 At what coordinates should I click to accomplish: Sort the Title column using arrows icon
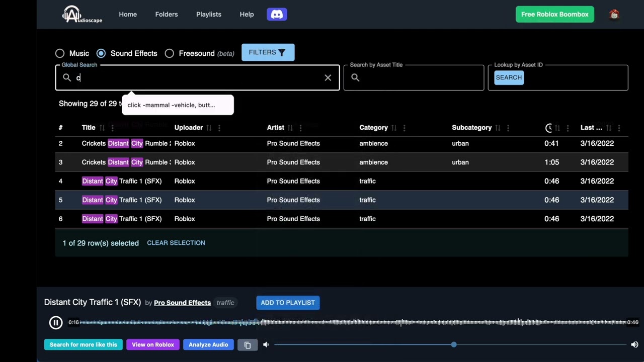pyautogui.click(x=102, y=128)
